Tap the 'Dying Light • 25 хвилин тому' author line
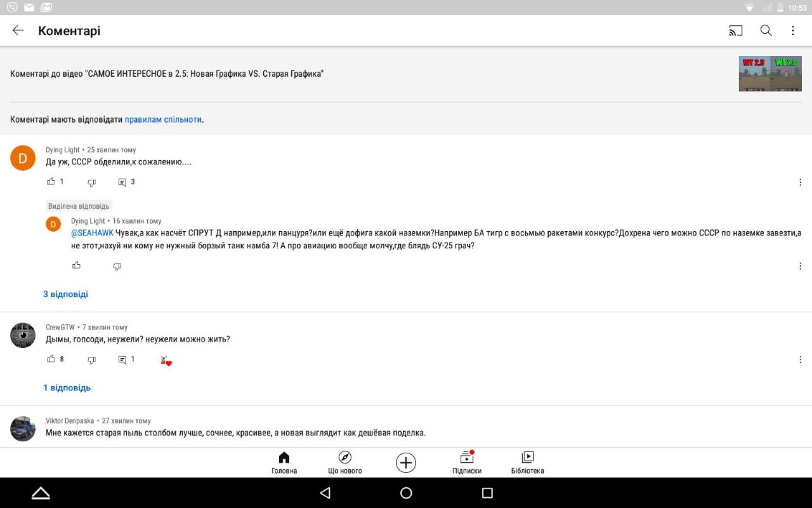Image resolution: width=812 pixels, height=508 pixels. 91,150
